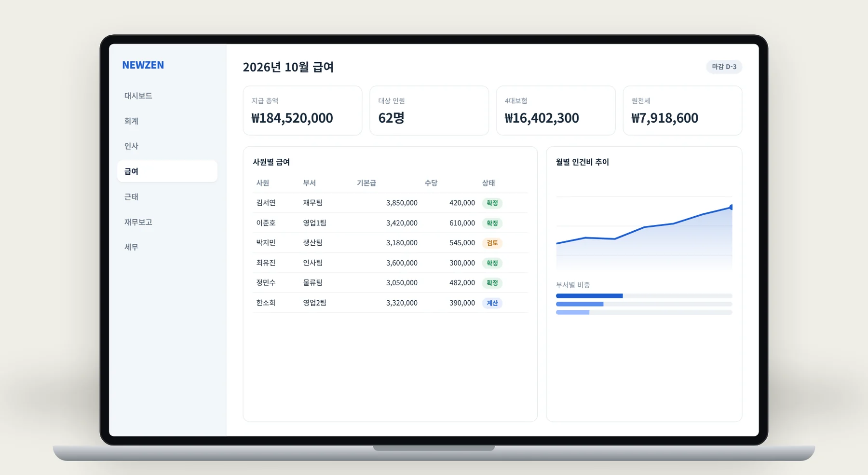Open the active 급여 menu item

click(x=167, y=171)
